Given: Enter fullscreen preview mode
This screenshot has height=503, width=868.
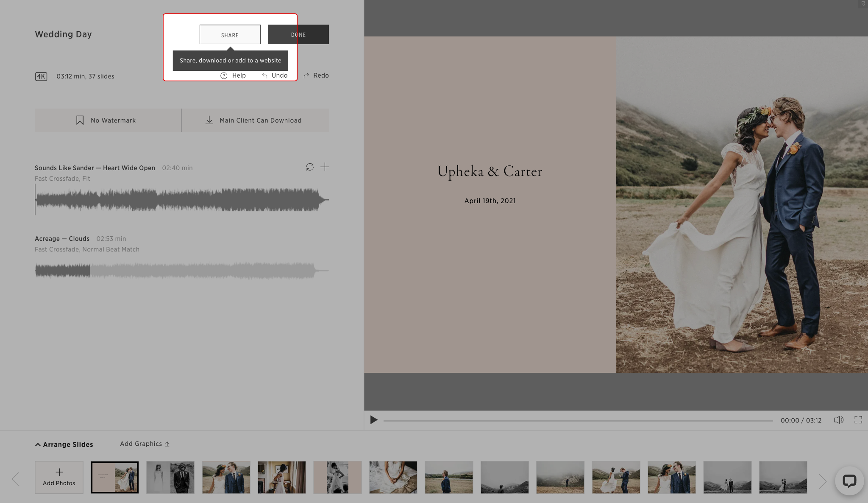Looking at the screenshot, I should coord(858,420).
